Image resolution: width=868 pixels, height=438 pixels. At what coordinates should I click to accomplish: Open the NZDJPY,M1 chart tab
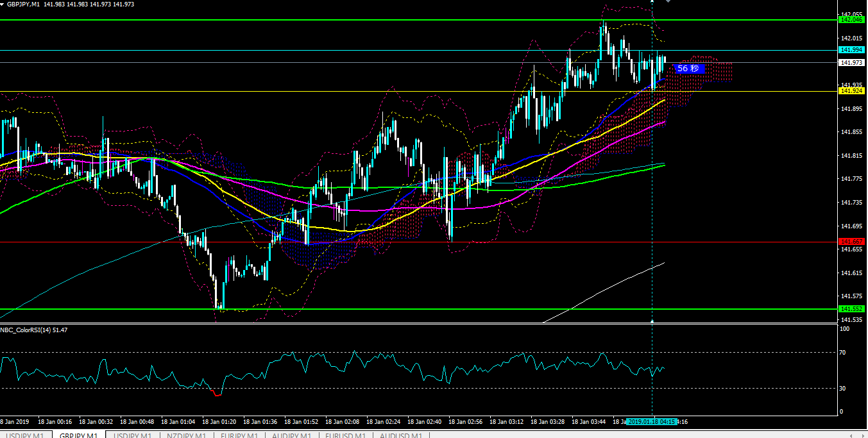click(x=187, y=435)
